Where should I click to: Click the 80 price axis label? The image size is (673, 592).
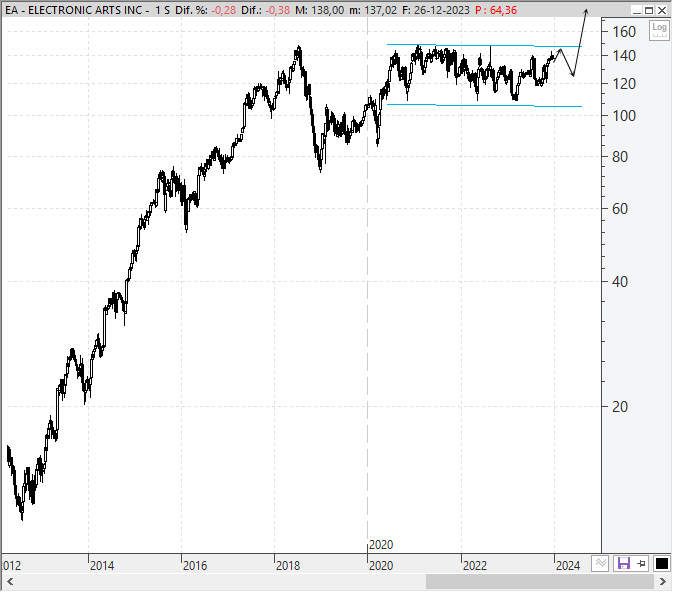620,157
